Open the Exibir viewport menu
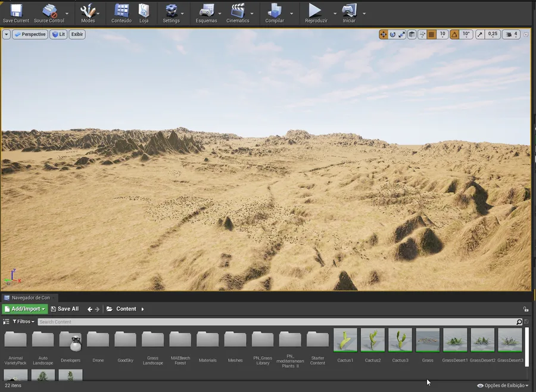Viewport: 536px width, 392px height. [x=77, y=35]
